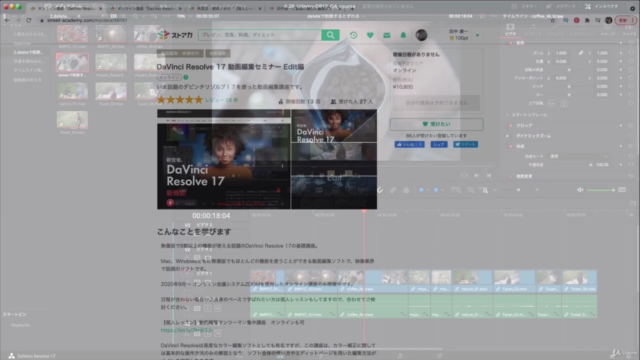Reset the ズーム parameter with its reset icon

coord(631,53)
